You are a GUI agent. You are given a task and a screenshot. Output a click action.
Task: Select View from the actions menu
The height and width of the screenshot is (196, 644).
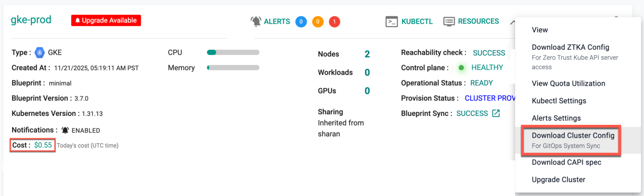tap(540, 30)
